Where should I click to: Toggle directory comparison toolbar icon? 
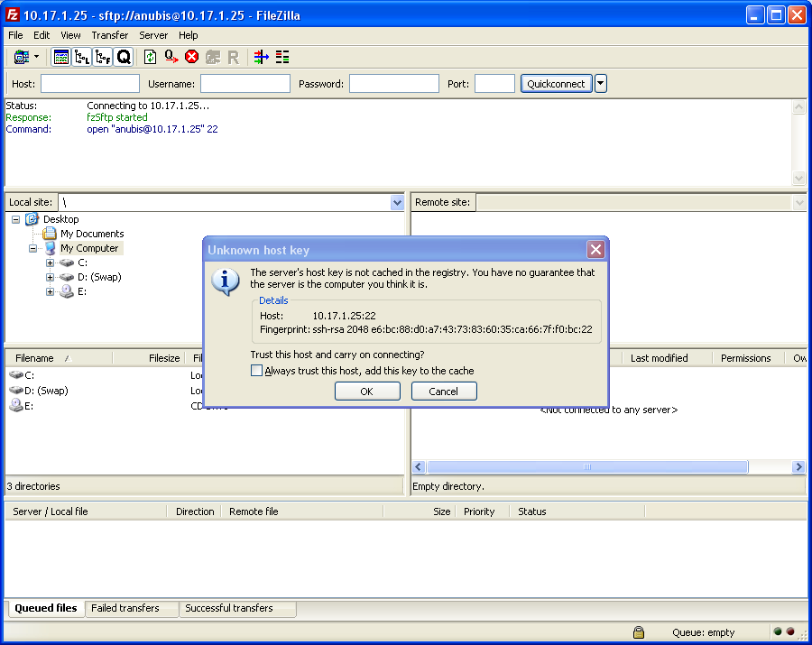(x=282, y=57)
